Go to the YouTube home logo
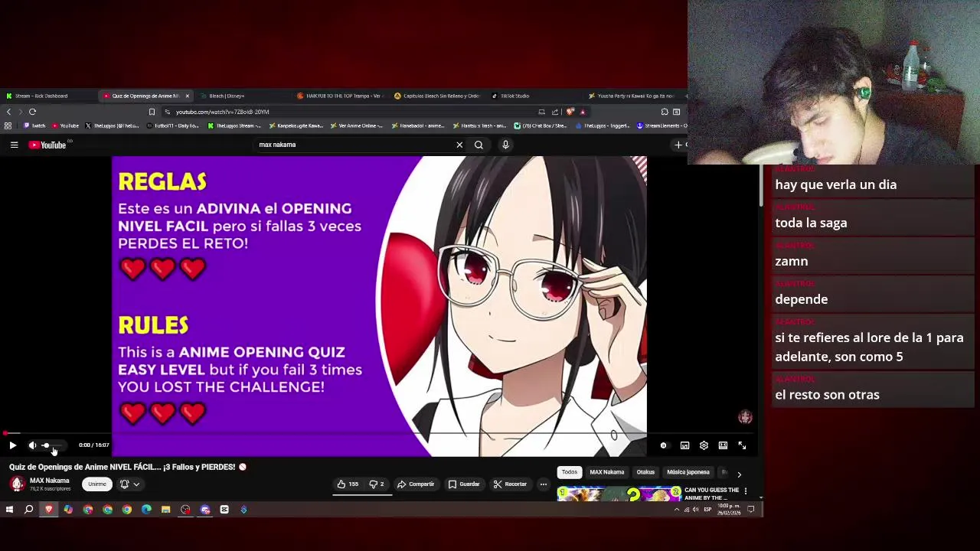Screen dimensions: 980x551 pos(47,145)
